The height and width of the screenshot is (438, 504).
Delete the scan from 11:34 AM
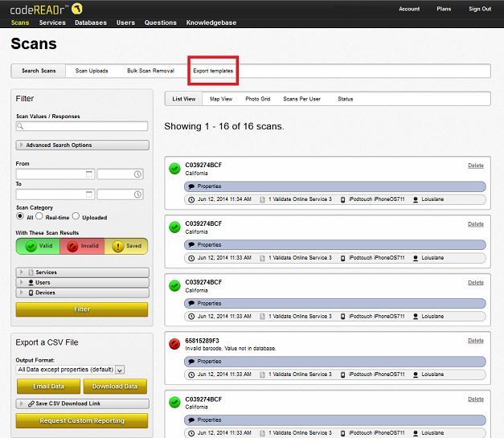click(476, 166)
